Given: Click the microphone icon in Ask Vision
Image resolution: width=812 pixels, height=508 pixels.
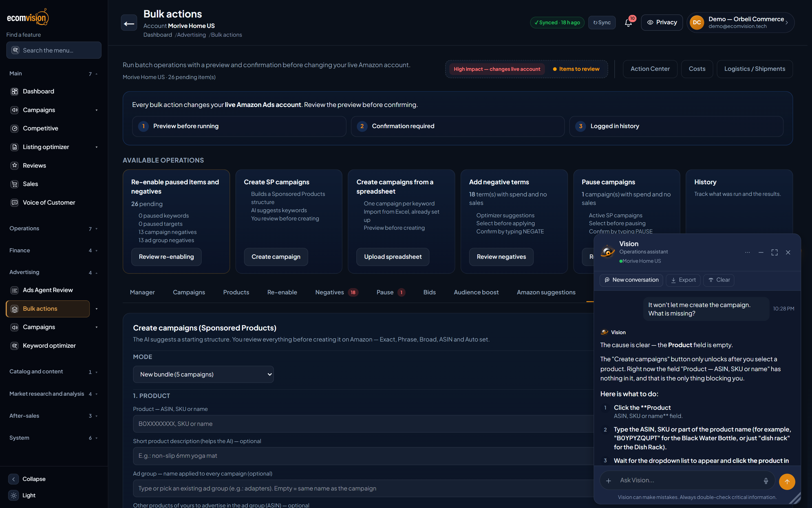Looking at the screenshot, I should [x=766, y=481].
